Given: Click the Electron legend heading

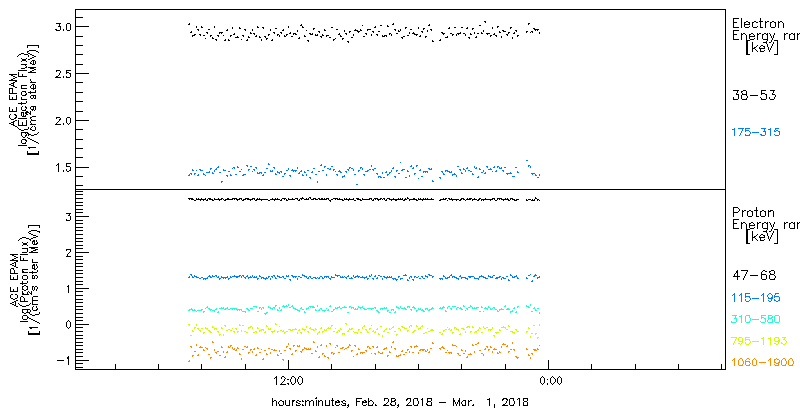Looking at the screenshot, I should [x=758, y=23].
